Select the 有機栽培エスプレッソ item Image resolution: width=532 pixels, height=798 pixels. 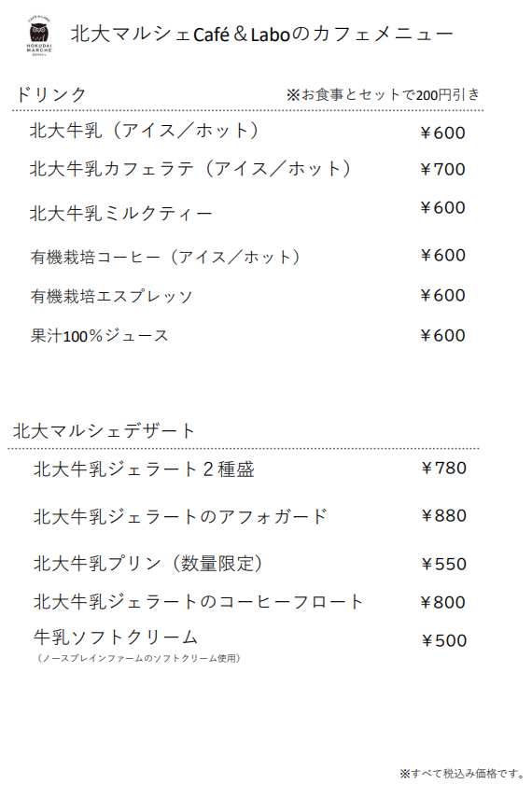pyautogui.click(x=111, y=296)
